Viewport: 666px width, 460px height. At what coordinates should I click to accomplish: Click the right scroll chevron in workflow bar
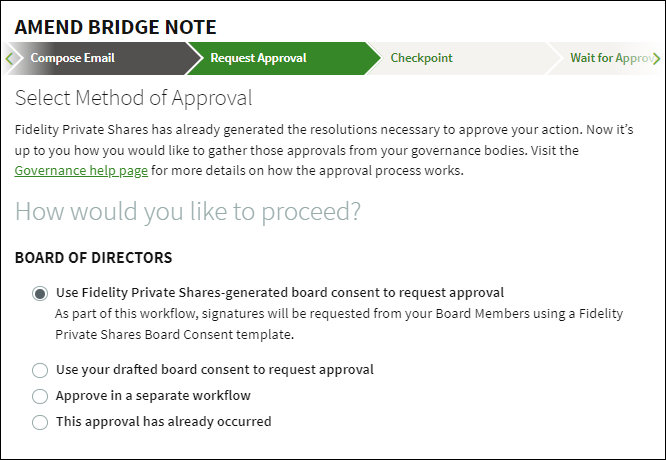click(657, 58)
